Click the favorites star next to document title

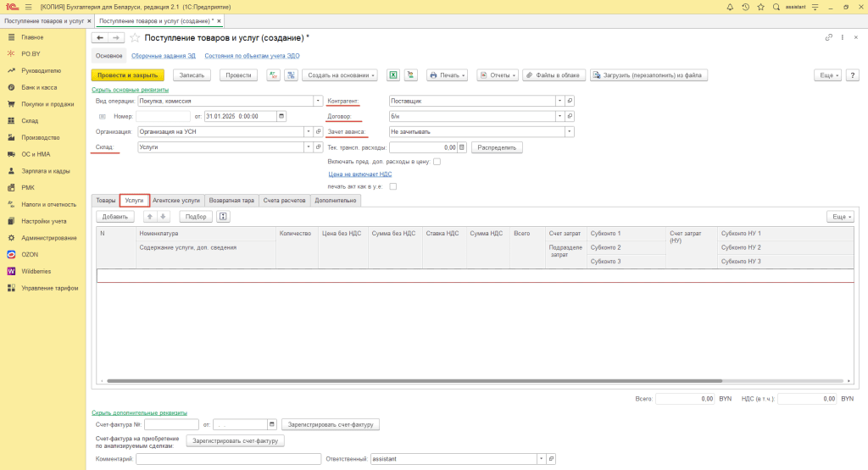point(135,38)
